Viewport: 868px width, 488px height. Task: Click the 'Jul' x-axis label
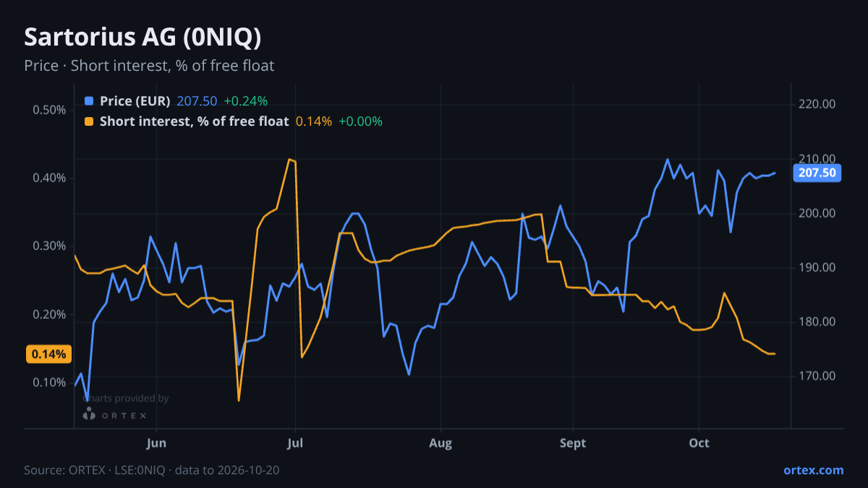coord(294,443)
